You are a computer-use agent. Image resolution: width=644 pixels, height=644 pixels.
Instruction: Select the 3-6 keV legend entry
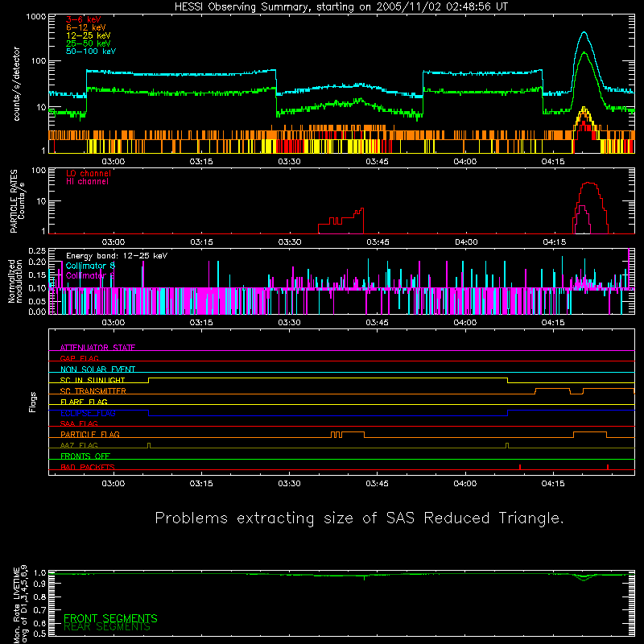(84, 19)
